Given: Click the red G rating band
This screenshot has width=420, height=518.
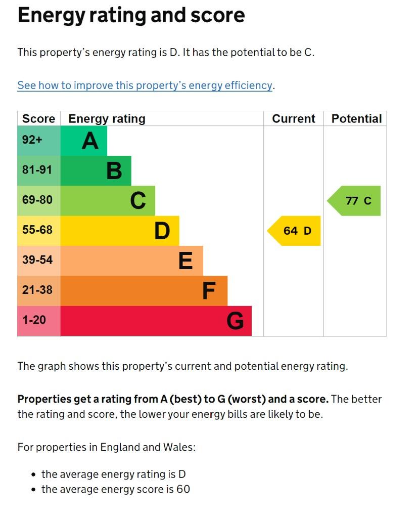Looking at the screenshot, I should [x=156, y=321].
